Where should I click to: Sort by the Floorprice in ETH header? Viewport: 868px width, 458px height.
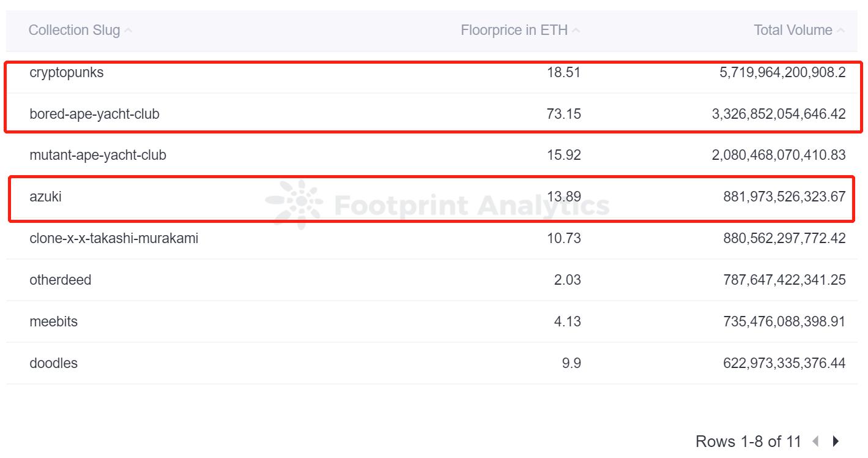(514, 30)
